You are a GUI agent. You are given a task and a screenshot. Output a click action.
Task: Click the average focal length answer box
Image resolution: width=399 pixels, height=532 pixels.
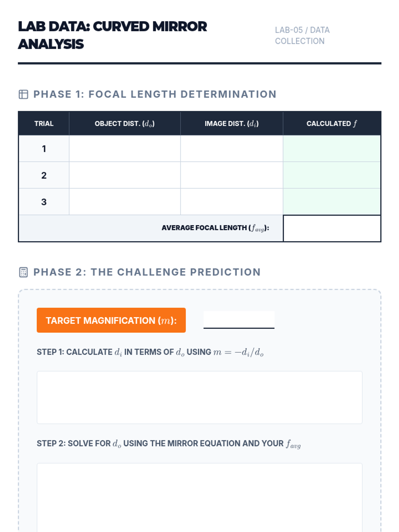(332, 228)
